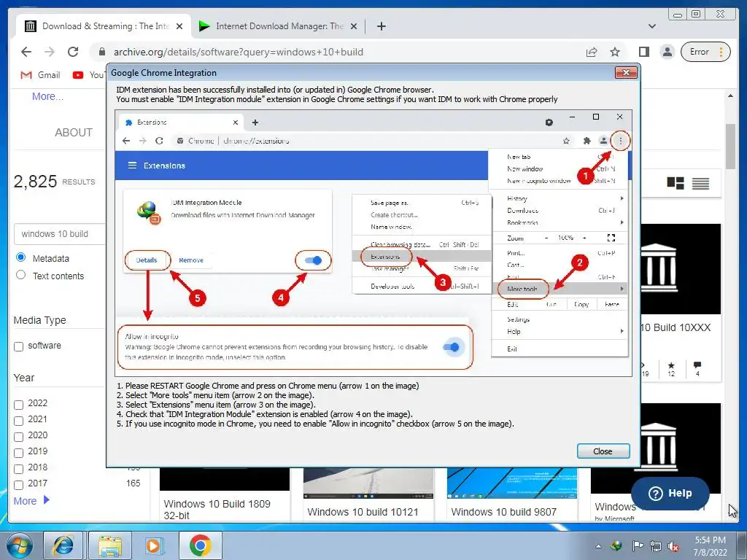Open Windows Explorer from taskbar
Screen dimensions: 747x560
coord(109,545)
